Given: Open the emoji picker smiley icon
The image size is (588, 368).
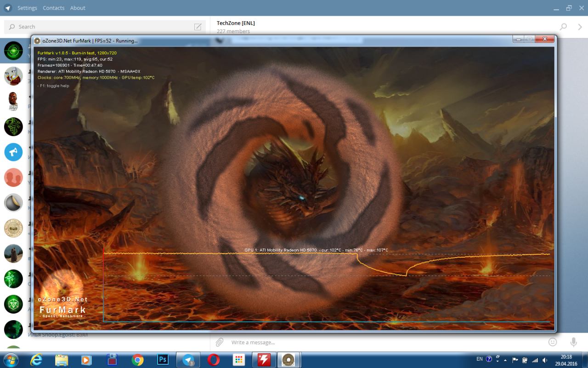Looking at the screenshot, I should pos(553,342).
